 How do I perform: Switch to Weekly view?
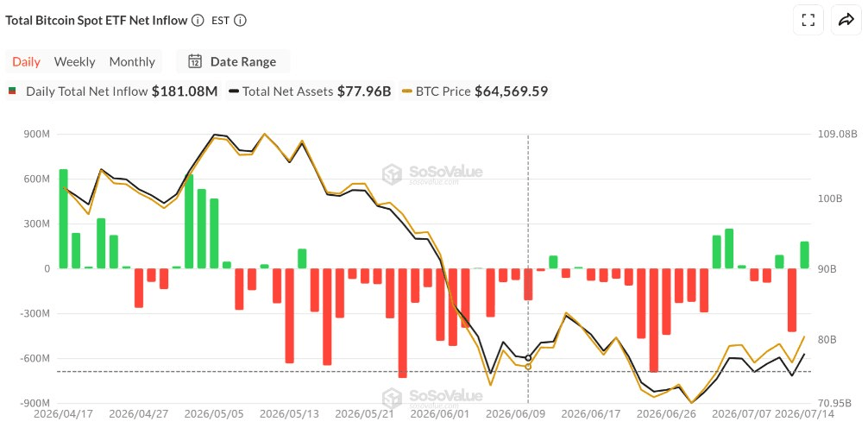(75, 61)
